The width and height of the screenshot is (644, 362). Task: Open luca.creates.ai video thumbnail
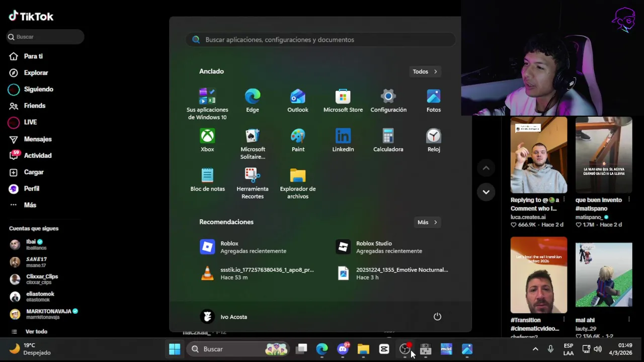[x=539, y=155]
